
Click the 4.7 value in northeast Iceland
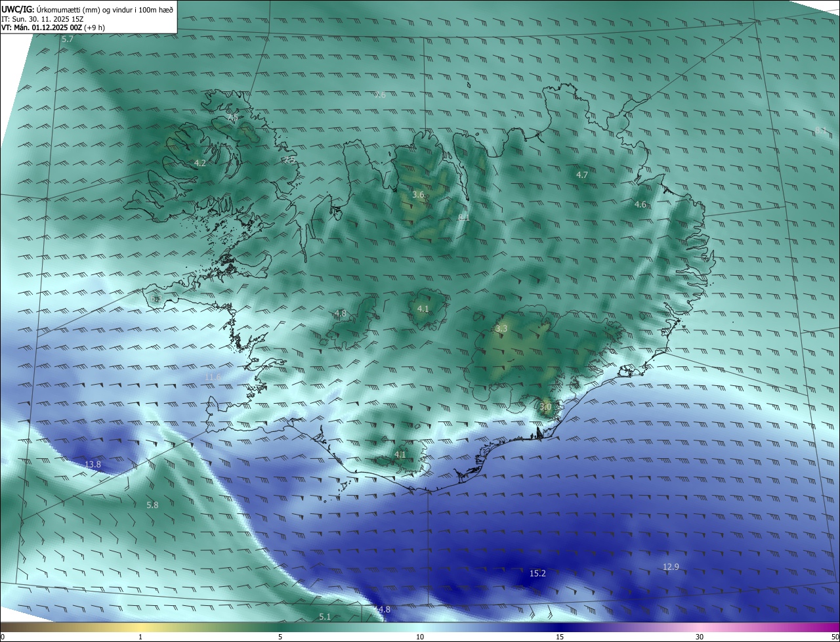click(582, 175)
